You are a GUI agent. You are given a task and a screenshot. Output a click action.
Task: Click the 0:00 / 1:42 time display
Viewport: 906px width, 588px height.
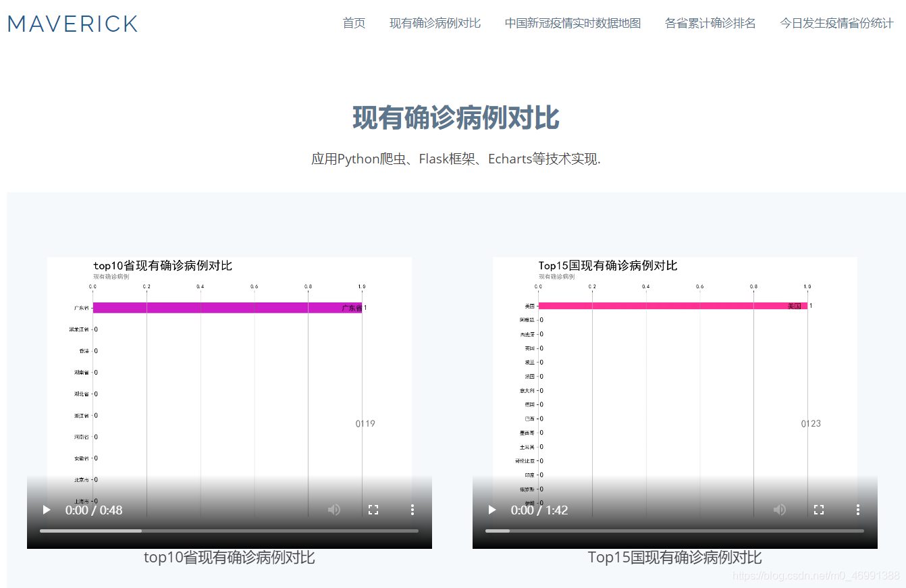539,510
